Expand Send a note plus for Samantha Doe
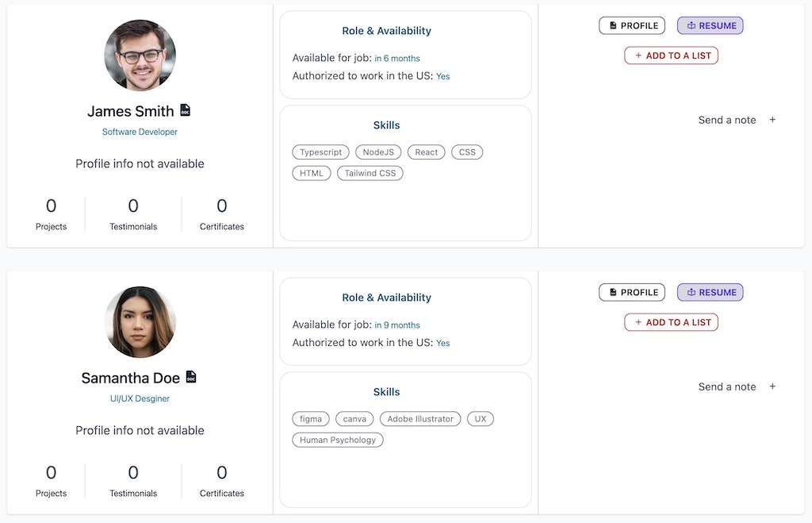Image resolution: width=812 pixels, height=523 pixels. tap(772, 386)
